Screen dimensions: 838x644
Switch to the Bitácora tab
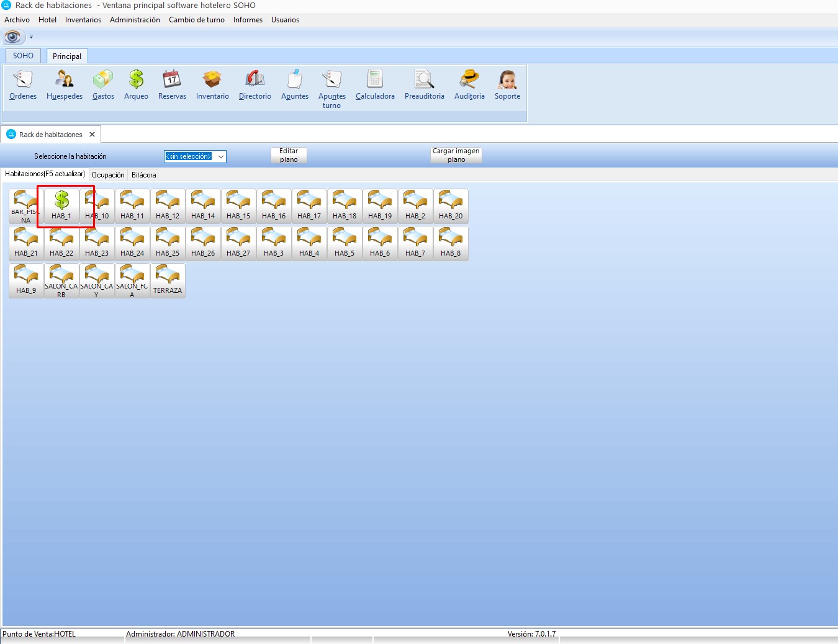[143, 175]
